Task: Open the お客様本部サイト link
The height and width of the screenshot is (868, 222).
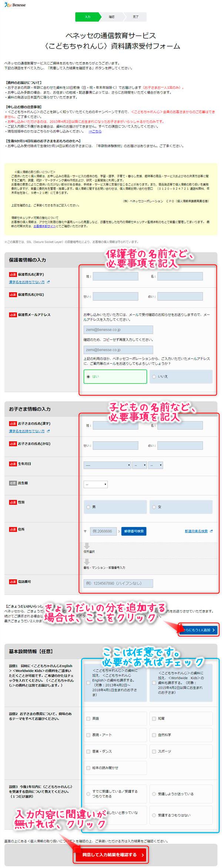Action: 45,226
